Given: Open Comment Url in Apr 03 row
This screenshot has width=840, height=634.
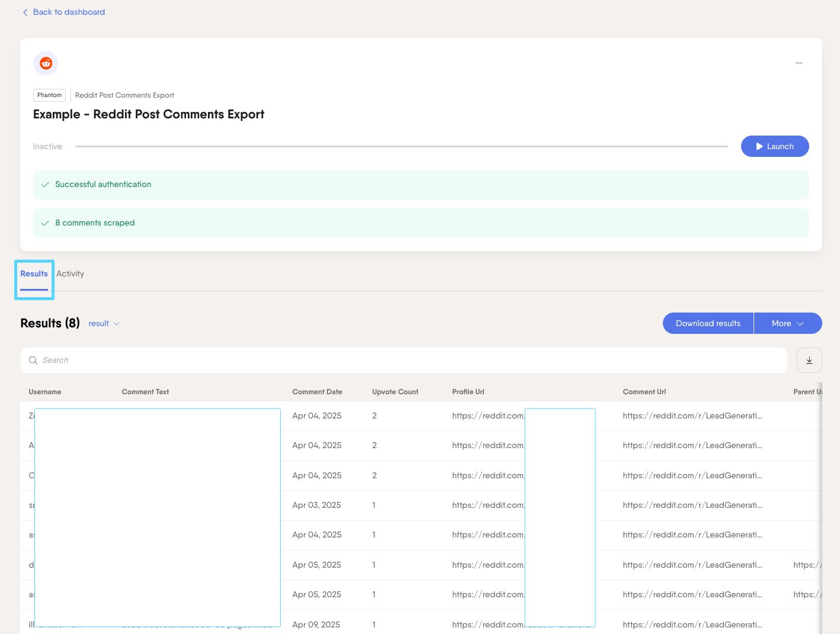Looking at the screenshot, I should 692,505.
